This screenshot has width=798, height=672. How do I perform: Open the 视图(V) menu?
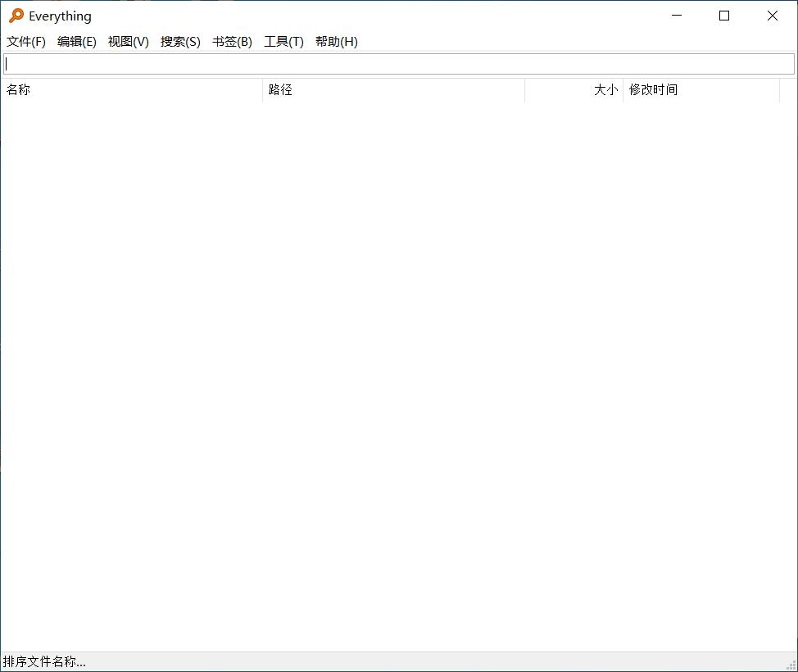pyautogui.click(x=129, y=42)
